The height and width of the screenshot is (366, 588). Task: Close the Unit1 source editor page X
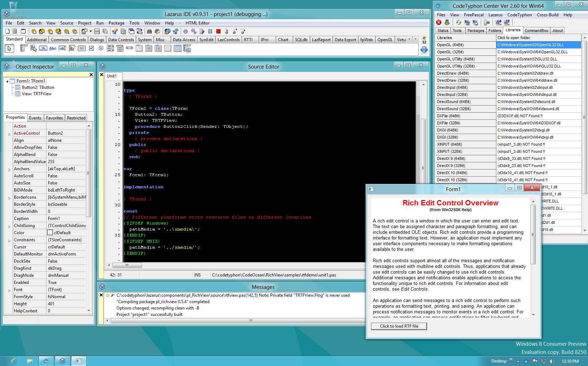point(102,75)
